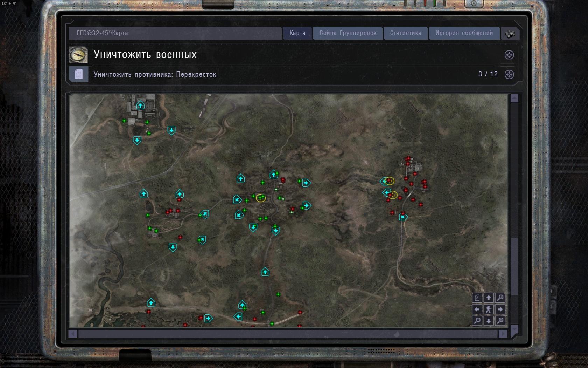
Task: Open map legend sheet icon
Action: pyautogui.click(x=477, y=298)
